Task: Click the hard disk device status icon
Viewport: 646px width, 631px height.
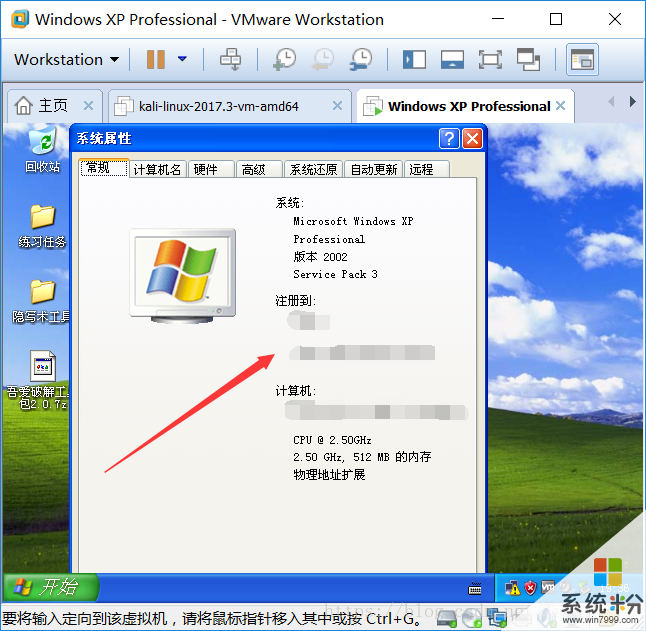Action: [x=447, y=618]
